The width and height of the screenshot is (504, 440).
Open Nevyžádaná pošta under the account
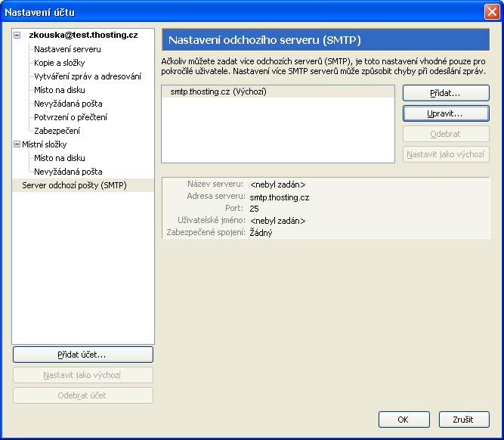[68, 104]
